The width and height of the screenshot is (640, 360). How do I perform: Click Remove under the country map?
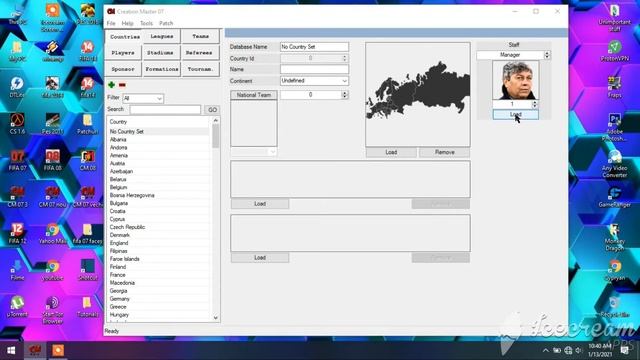(444, 152)
